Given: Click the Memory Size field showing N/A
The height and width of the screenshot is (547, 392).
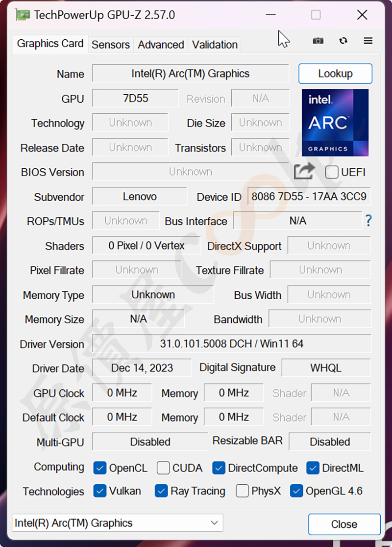Looking at the screenshot, I should pyautogui.click(x=138, y=319).
